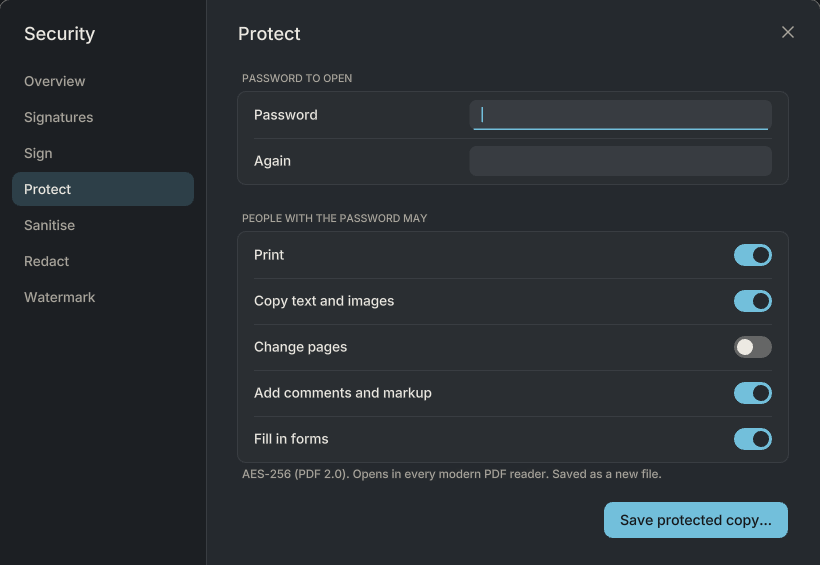Open the Redact section
Screen dimensions: 820x565
point(103,261)
